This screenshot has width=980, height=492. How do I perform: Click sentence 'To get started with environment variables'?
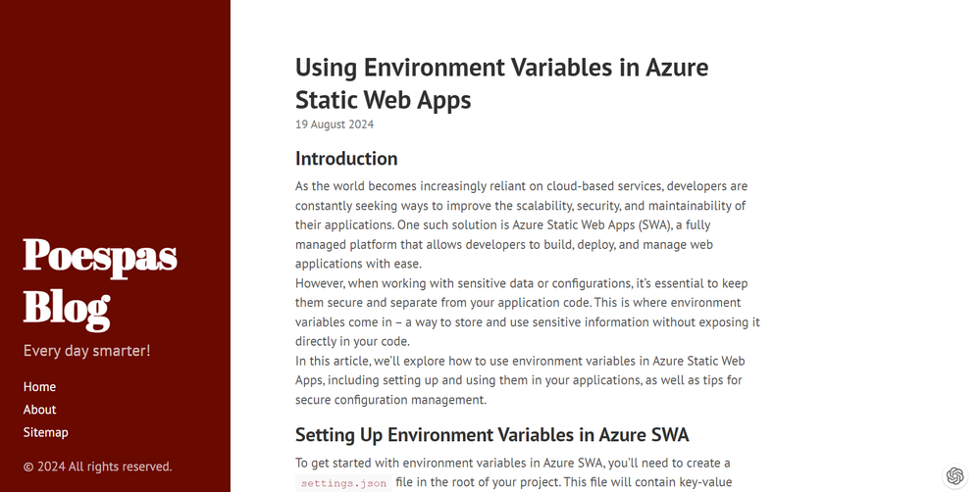click(x=512, y=464)
